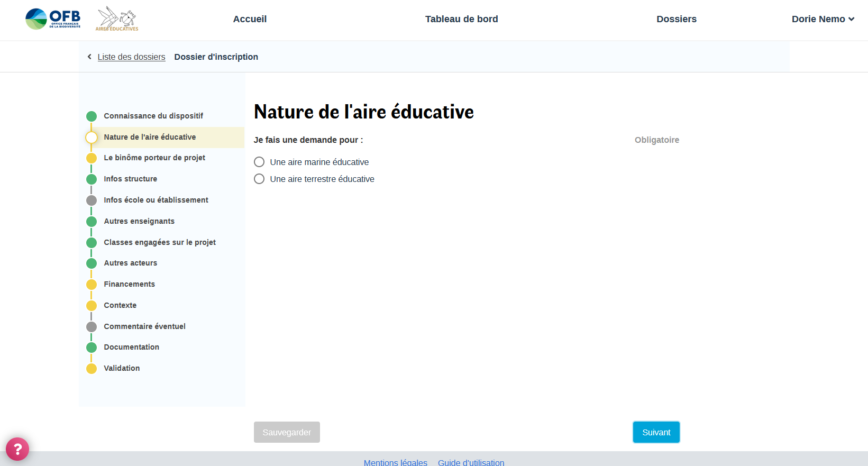Jump to Le binôme porteur de projet step
This screenshot has height=466, width=868.
pos(154,158)
